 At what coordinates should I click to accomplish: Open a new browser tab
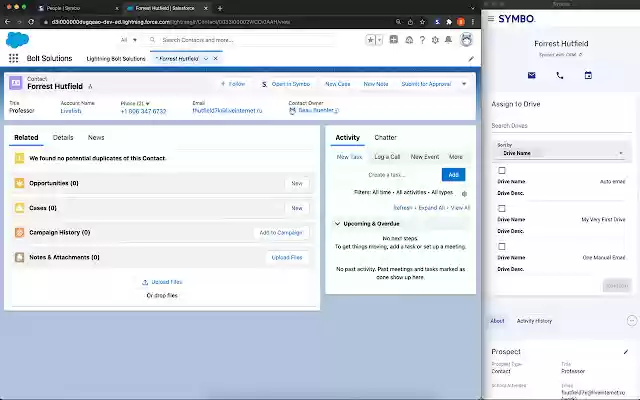tap(220, 8)
